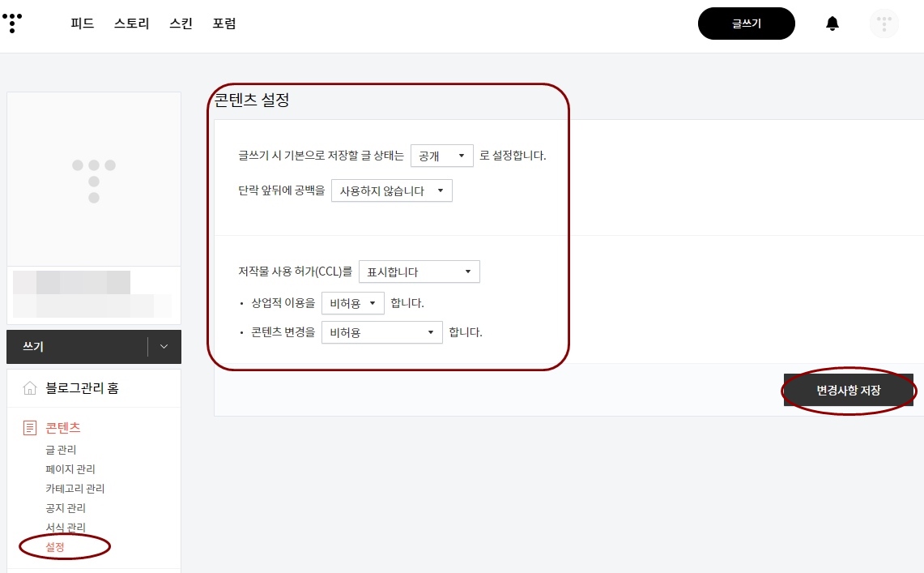Click the 글쓰기 write button
Viewport: 924px width, 573px height.
(746, 24)
